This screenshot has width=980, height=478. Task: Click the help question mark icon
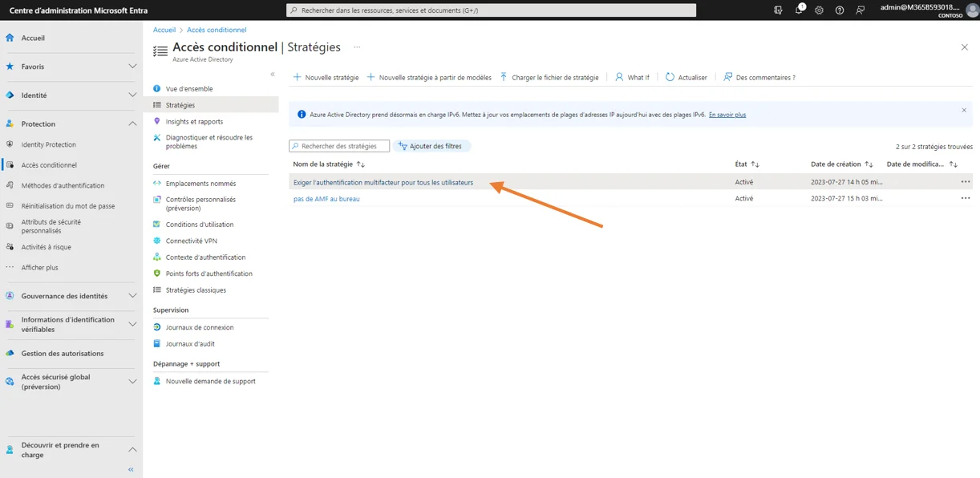click(840, 10)
